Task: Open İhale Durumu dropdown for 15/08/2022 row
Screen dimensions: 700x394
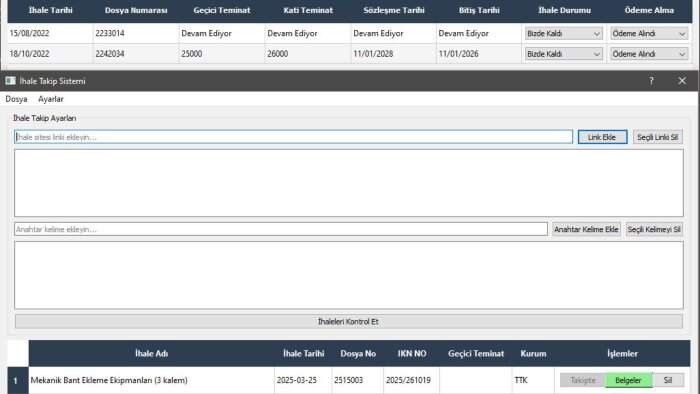Action: tap(563, 33)
